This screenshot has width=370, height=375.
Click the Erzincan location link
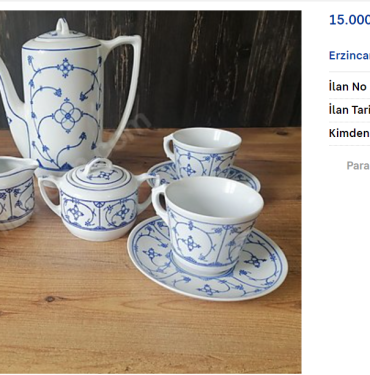click(x=349, y=55)
